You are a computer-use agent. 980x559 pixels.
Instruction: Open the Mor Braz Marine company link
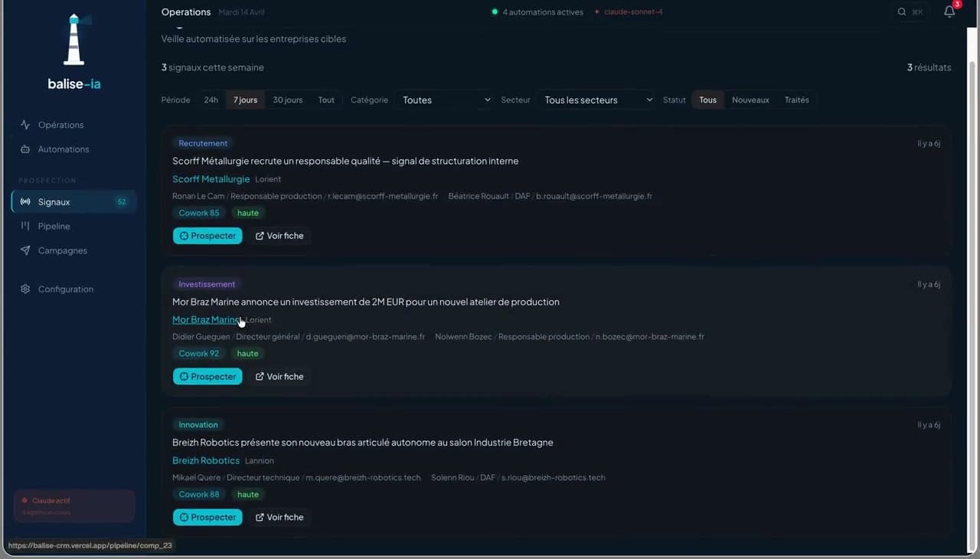tap(205, 319)
